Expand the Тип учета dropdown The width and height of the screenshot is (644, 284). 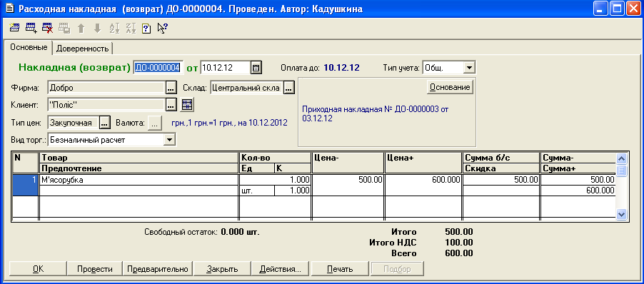click(469, 67)
